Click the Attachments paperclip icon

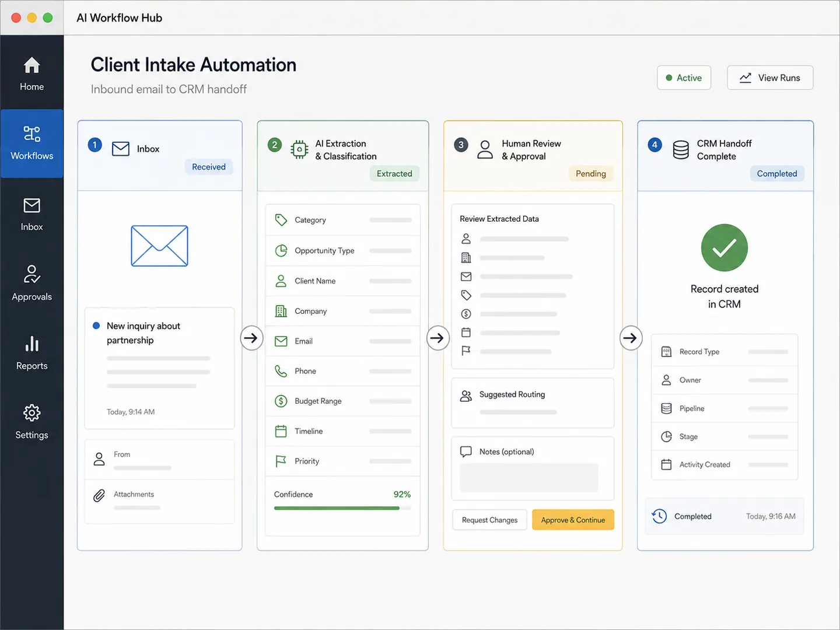click(x=99, y=496)
